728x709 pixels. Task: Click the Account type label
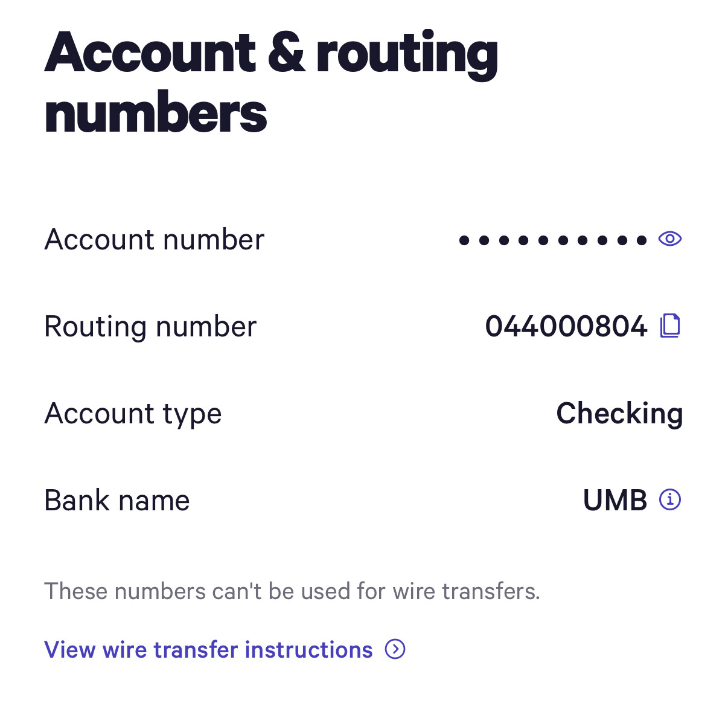pyautogui.click(x=133, y=414)
